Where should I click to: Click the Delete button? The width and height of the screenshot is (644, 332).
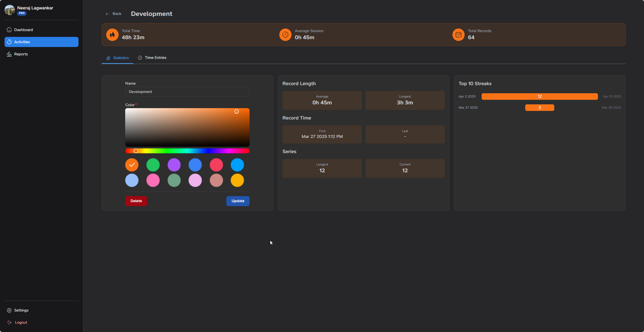tap(136, 201)
